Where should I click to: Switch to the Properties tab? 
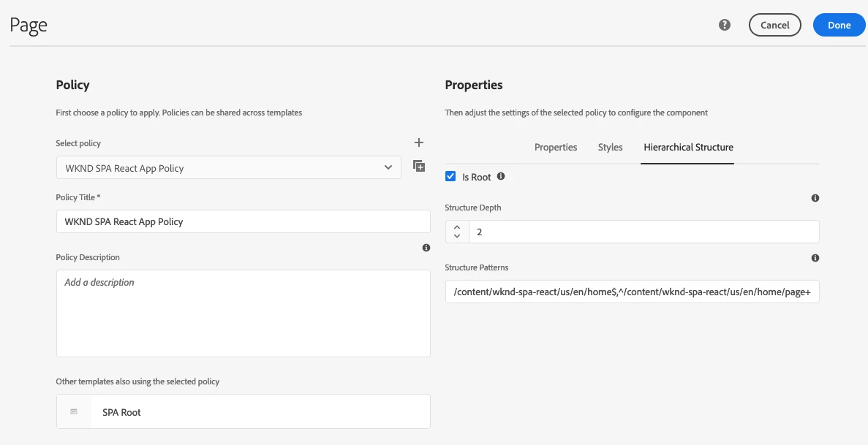[556, 147]
